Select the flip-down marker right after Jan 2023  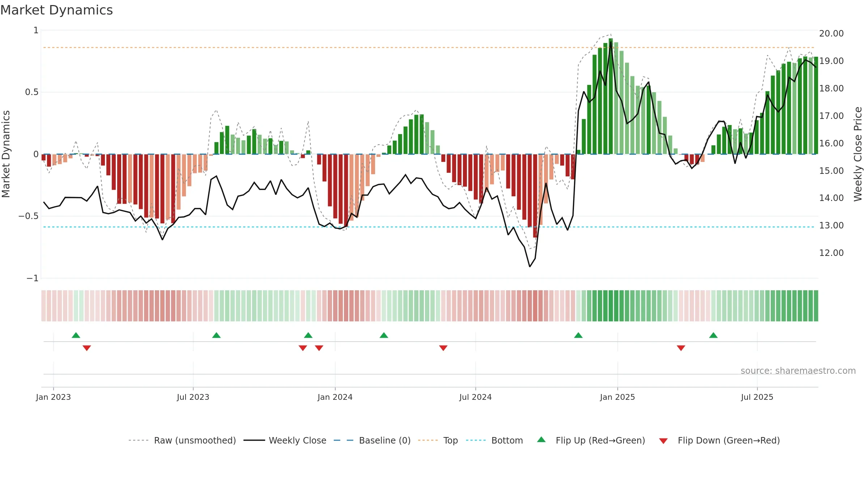coord(87,348)
